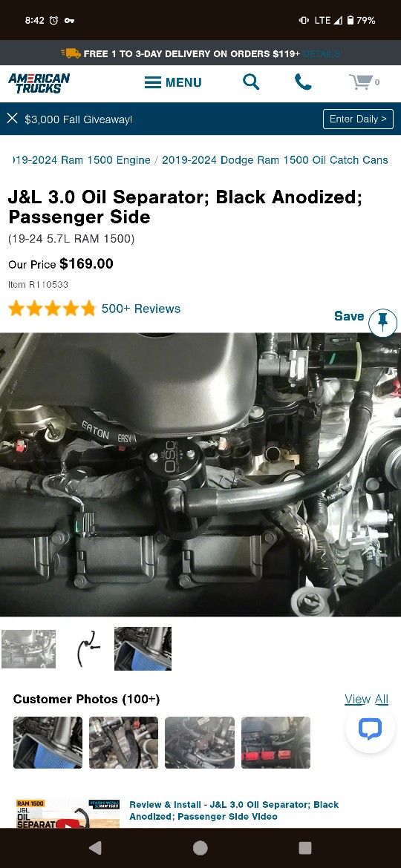The width and height of the screenshot is (401, 868).
Task: Tap the Android recent apps square
Action: pos(304,847)
